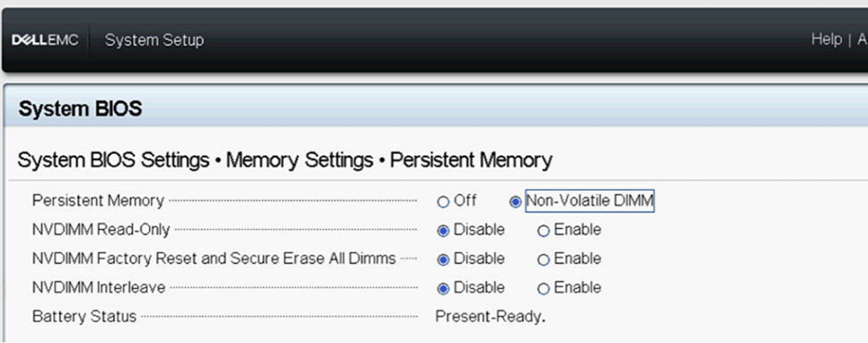Disable NVDIMM Factory Reset and Secure Erase
Screen dimensions: 868x343
[443, 260]
